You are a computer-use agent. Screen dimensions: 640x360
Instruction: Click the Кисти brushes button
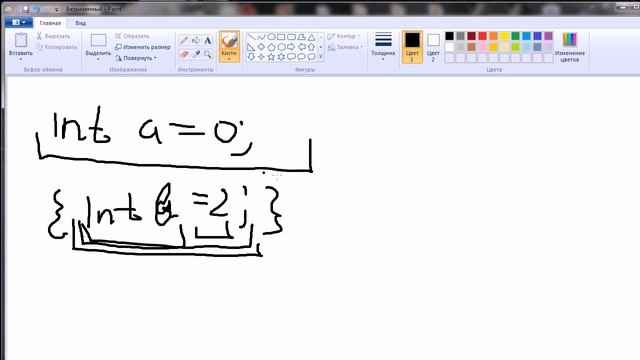click(x=229, y=47)
